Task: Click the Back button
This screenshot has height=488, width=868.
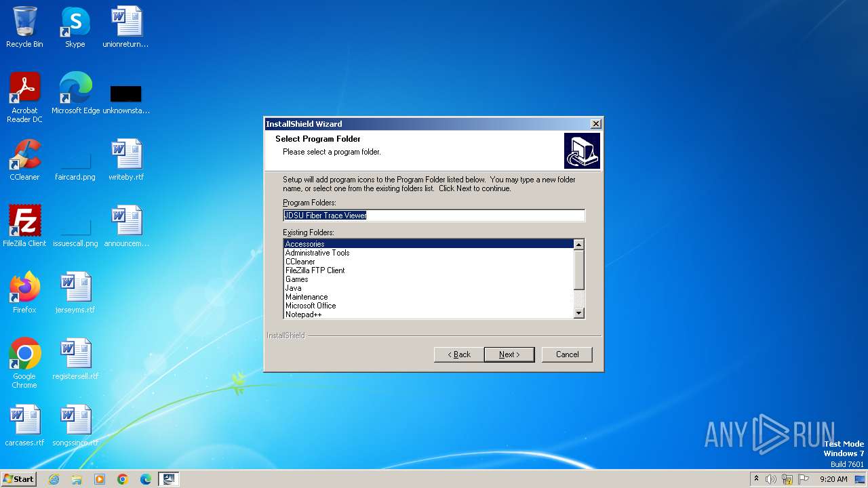Action: 459,354
